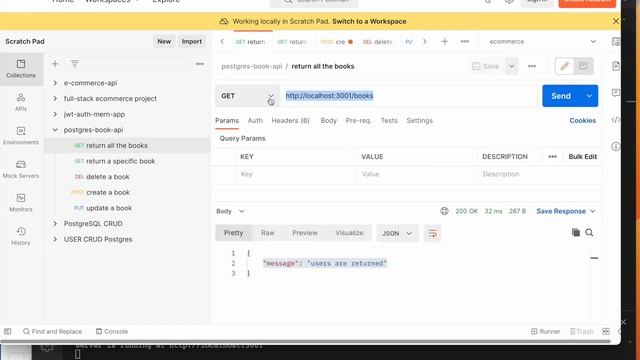Viewport: 640px width, 360px height.
Task: Toggle the wrap lines icon in the response viewer
Action: pyautogui.click(x=432, y=233)
